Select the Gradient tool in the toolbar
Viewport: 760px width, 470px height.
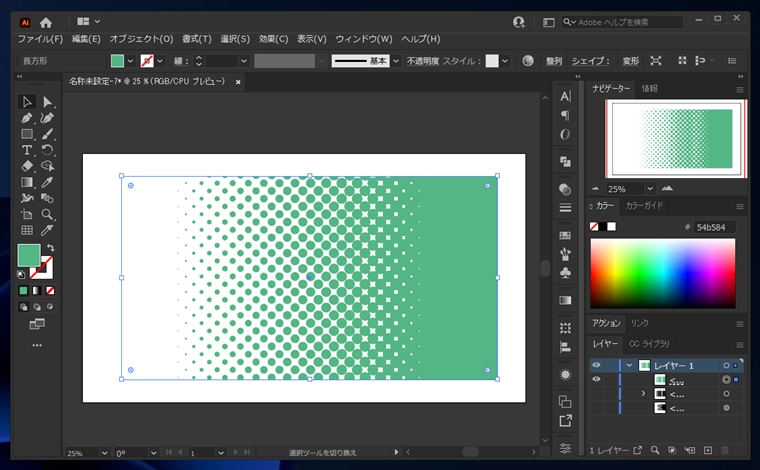tap(27, 182)
